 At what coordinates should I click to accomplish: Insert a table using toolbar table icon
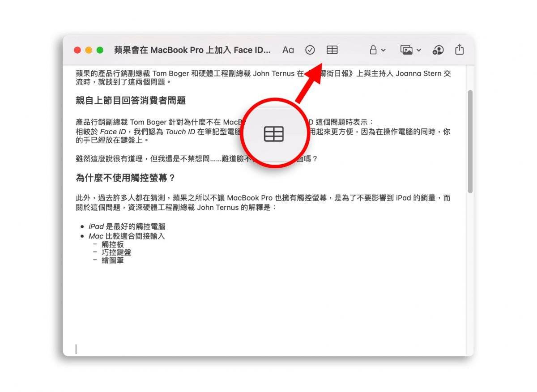(332, 50)
